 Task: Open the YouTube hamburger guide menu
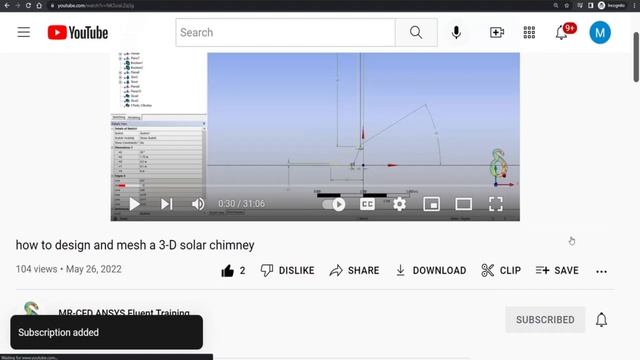tap(24, 32)
